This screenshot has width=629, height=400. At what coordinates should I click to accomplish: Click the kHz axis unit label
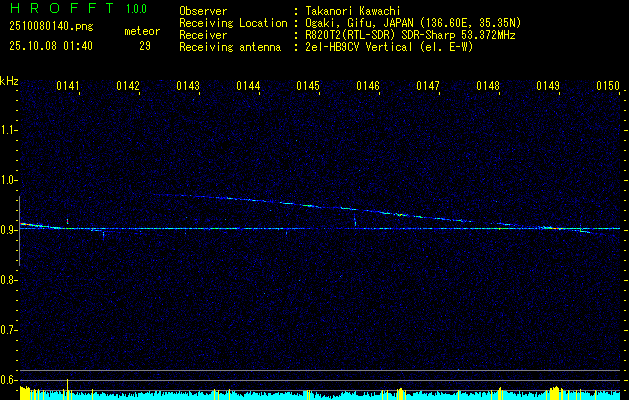(x=9, y=80)
